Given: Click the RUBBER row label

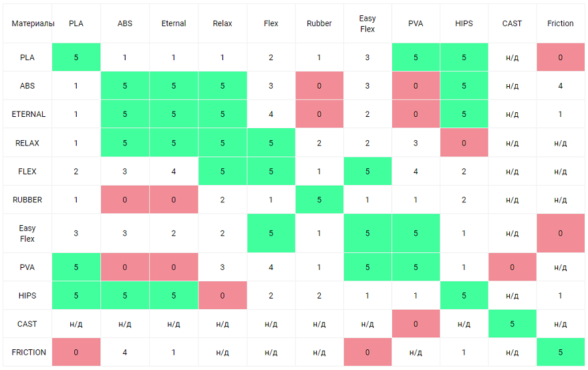Looking at the screenshot, I should pos(27,200).
